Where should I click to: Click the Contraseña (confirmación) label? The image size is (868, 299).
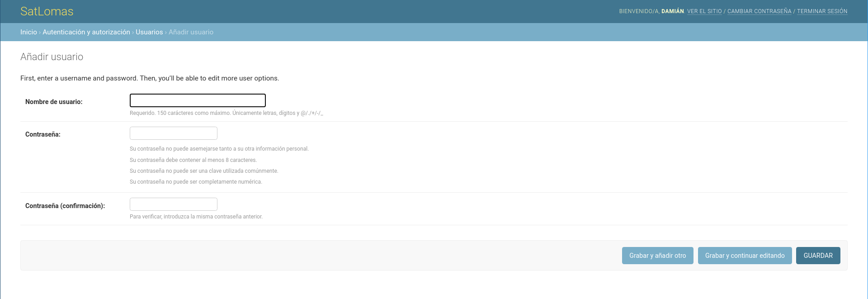65,206
